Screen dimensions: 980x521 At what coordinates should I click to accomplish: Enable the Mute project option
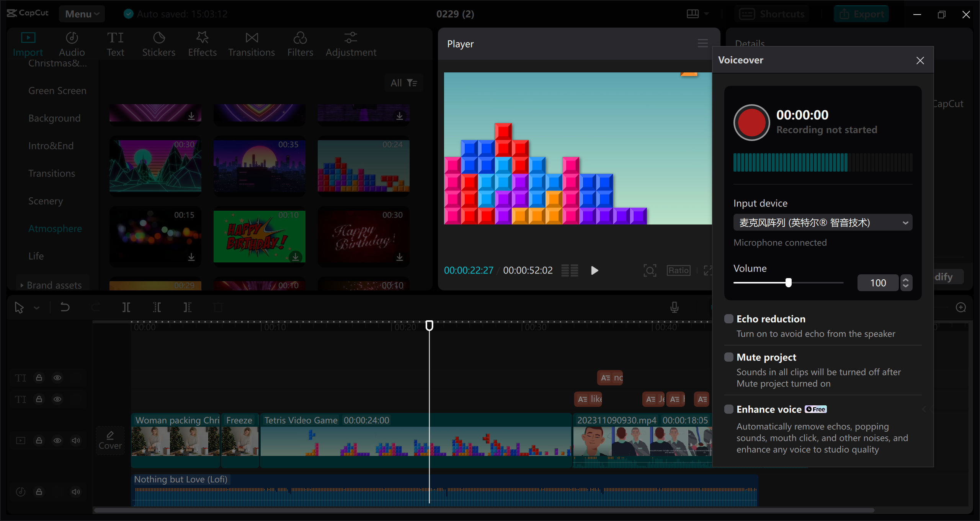point(728,357)
